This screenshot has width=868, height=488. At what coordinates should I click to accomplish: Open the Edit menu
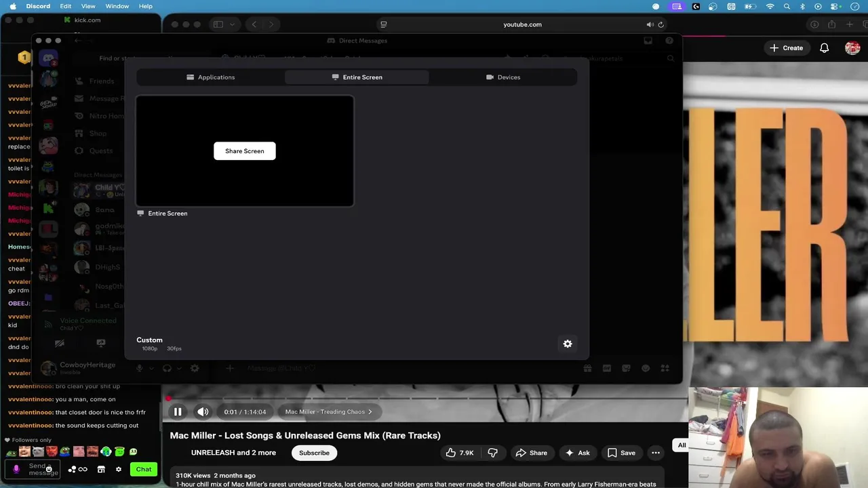coord(65,6)
